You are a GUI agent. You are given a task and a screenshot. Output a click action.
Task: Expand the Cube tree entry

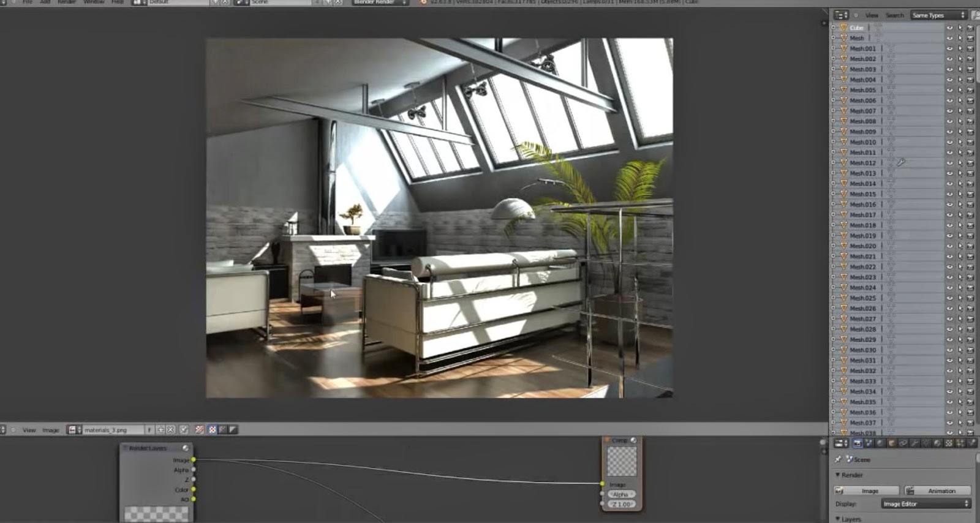pos(834,28)
